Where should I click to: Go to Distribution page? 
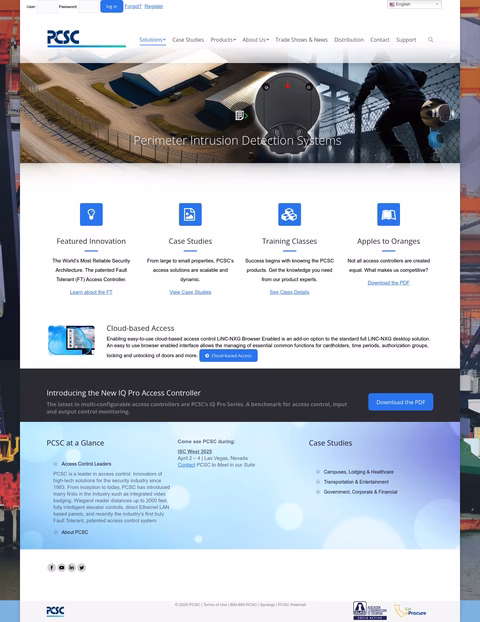[349, 40]
